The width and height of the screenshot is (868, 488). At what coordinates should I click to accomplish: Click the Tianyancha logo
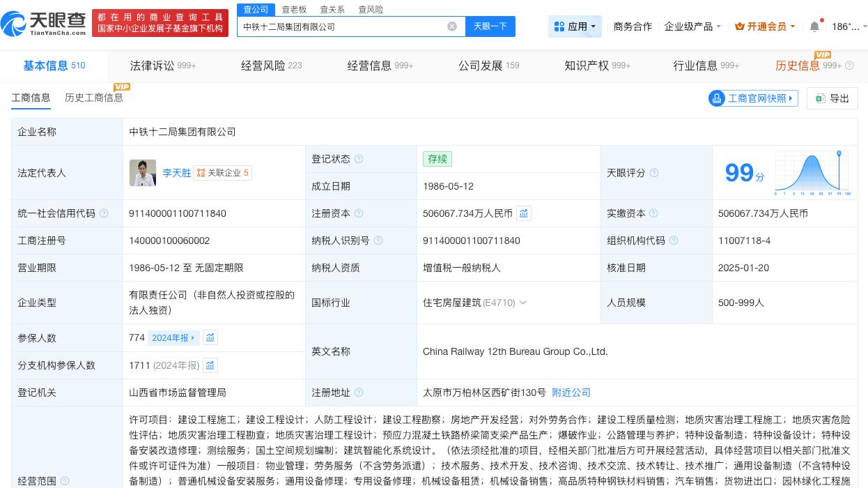coord(43,22)
